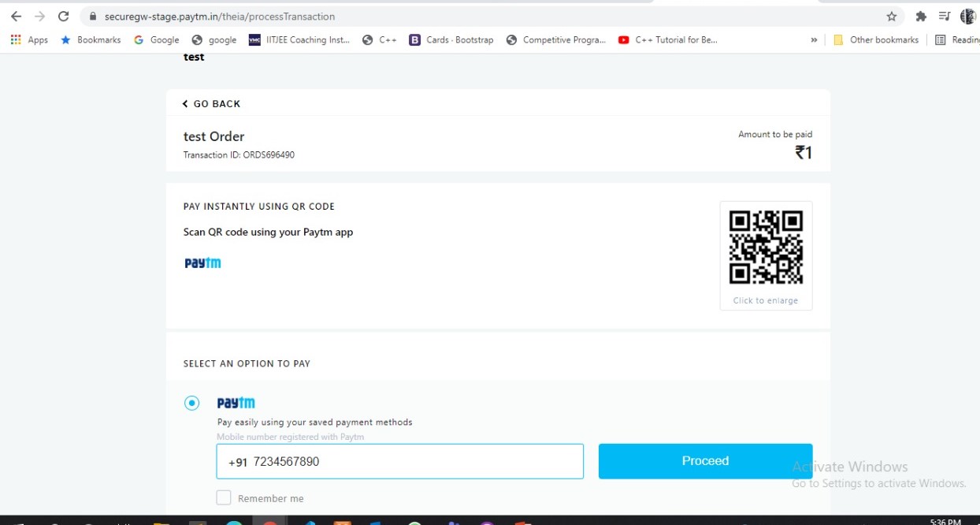
Task: Click the mobile number input field
Action: coord(400,462)
